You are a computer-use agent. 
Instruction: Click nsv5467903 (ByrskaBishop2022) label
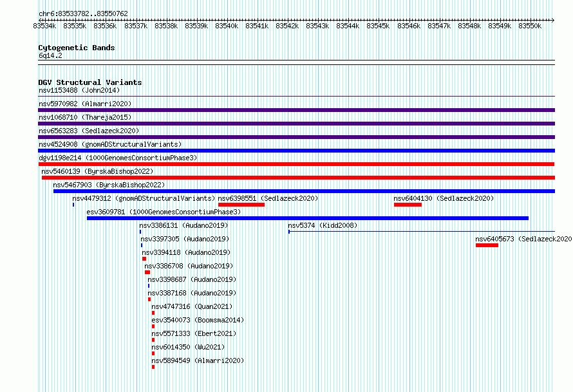point(109,185)
